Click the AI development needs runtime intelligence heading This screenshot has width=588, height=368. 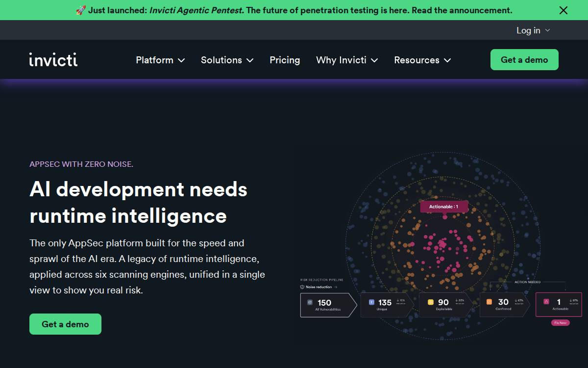[x=138, y=202]
